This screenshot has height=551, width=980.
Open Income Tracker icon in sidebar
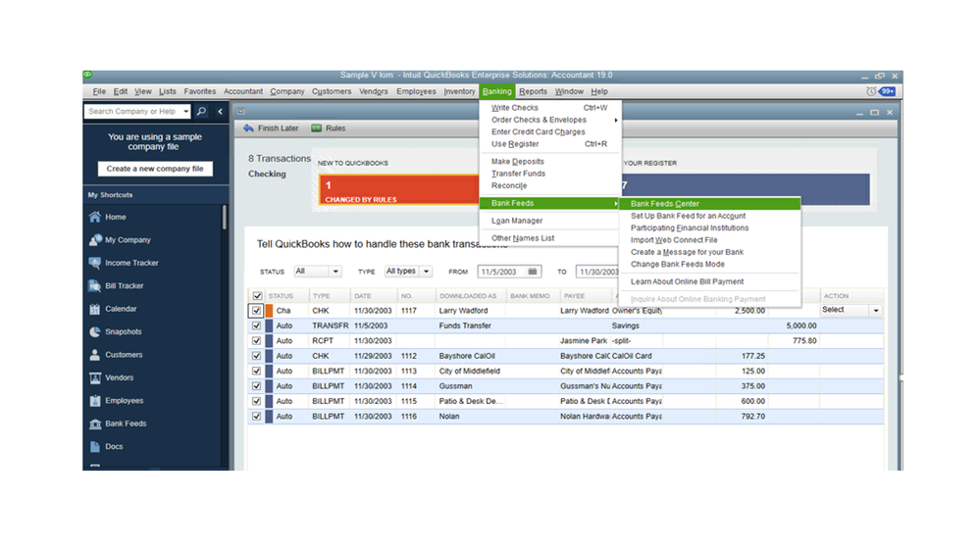94,263
